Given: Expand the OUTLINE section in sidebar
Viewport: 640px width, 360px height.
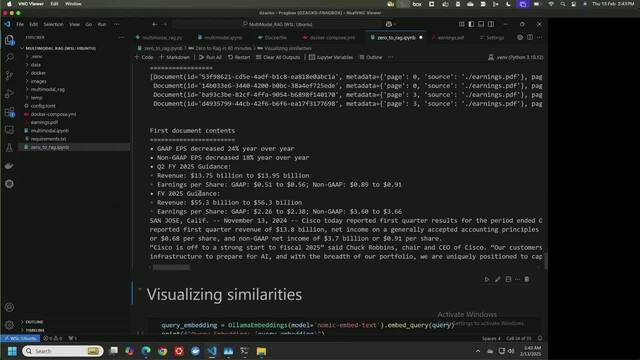Looking at the screenshot, I should pos(34,322).
